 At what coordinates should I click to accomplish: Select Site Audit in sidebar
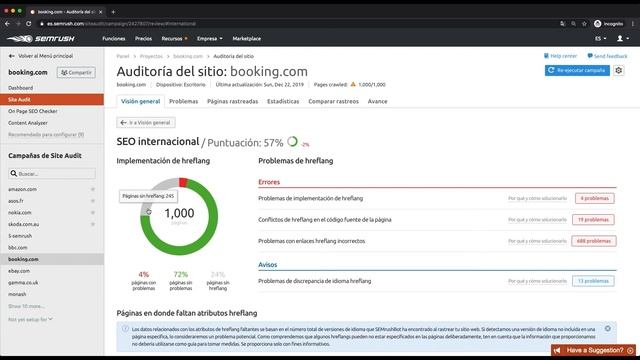coord(52,100)
